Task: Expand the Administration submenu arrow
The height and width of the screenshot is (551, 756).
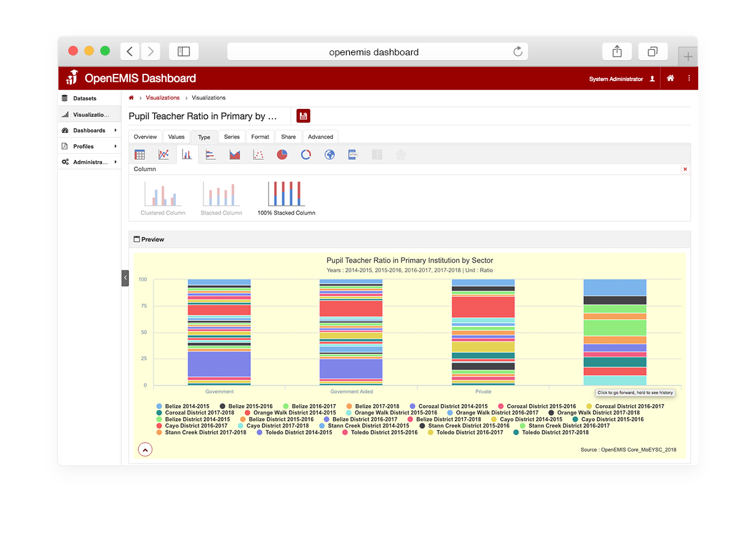Action: [x=116, y=162]
